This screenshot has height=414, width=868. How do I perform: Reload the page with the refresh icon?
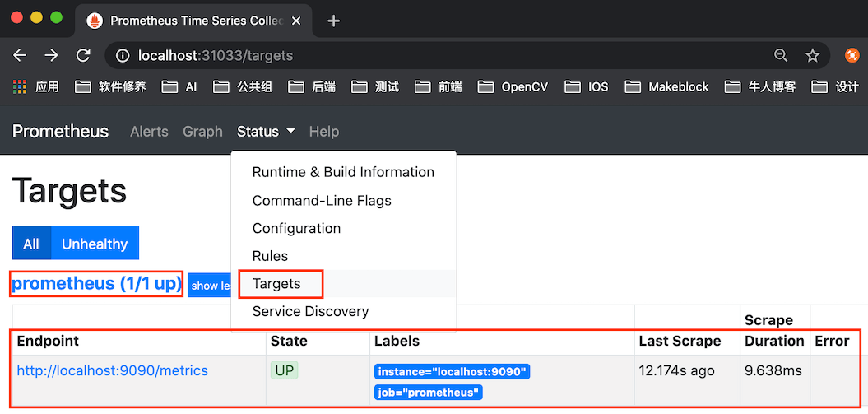pos(83,55)
